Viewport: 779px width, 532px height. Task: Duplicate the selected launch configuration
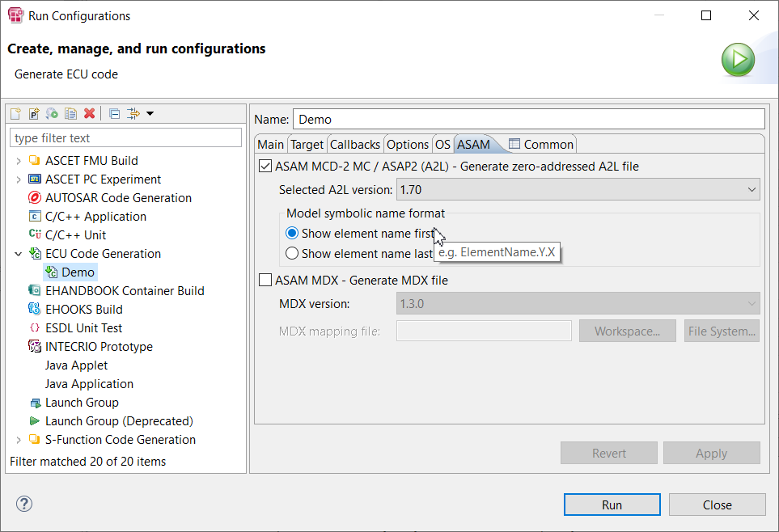click(71, 114)
